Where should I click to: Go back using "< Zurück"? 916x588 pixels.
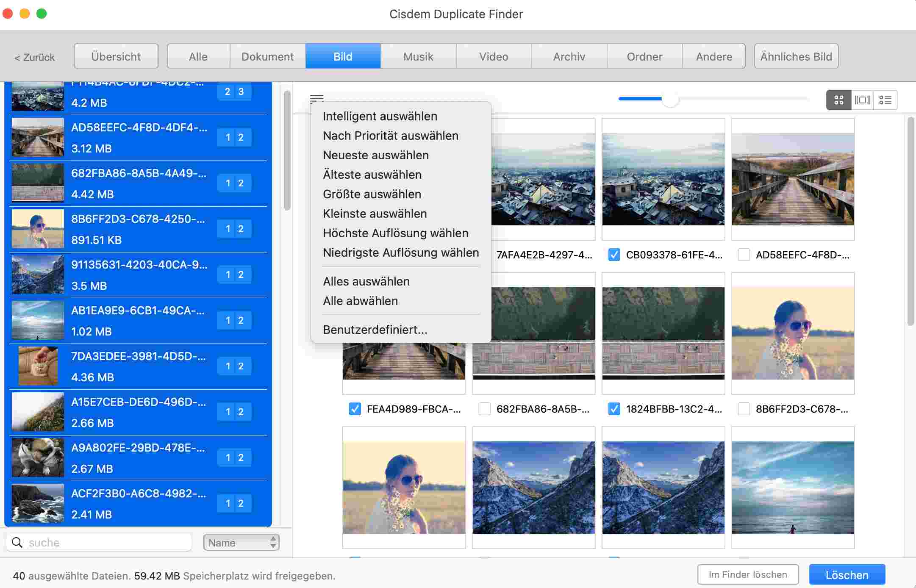(35, 57)
